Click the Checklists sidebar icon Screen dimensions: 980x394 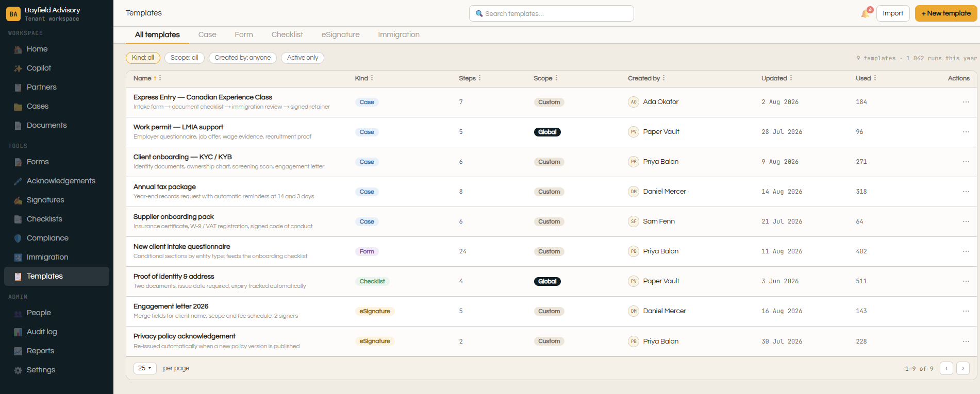tap(18, 219)
